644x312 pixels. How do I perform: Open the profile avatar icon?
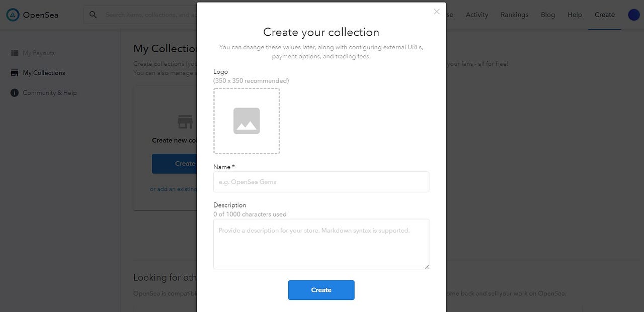[x=633, y=15]
